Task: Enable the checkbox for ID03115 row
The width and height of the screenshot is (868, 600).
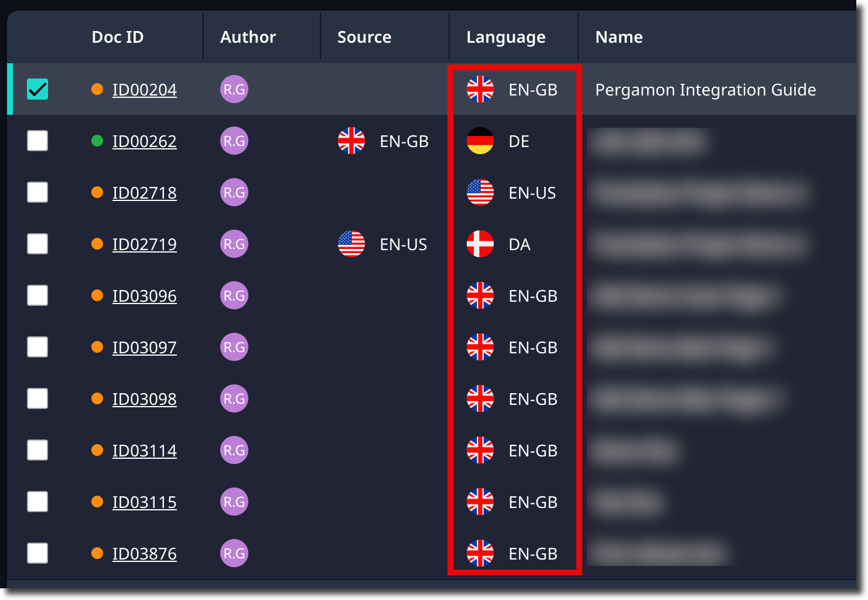Action: point(37,502)
